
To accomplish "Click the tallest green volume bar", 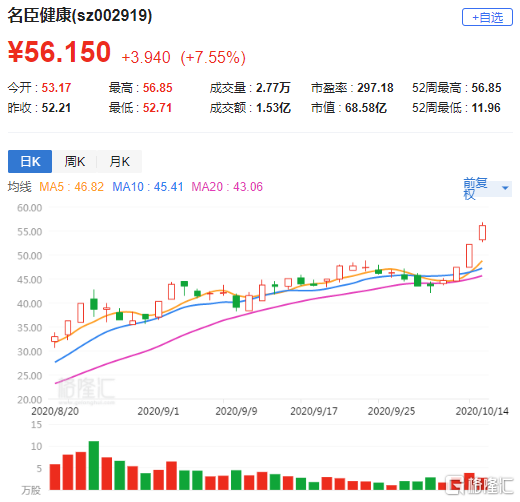I will click(94, 466).
